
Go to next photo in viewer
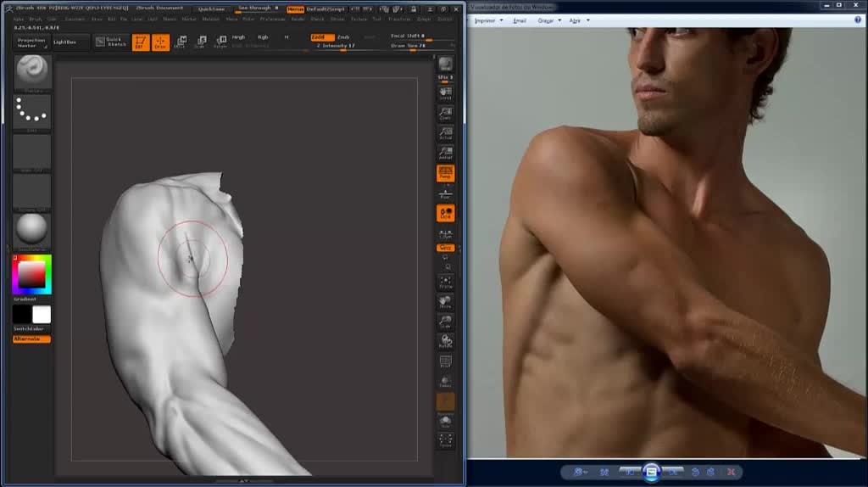pyautogui.click(x=673, y=472)
